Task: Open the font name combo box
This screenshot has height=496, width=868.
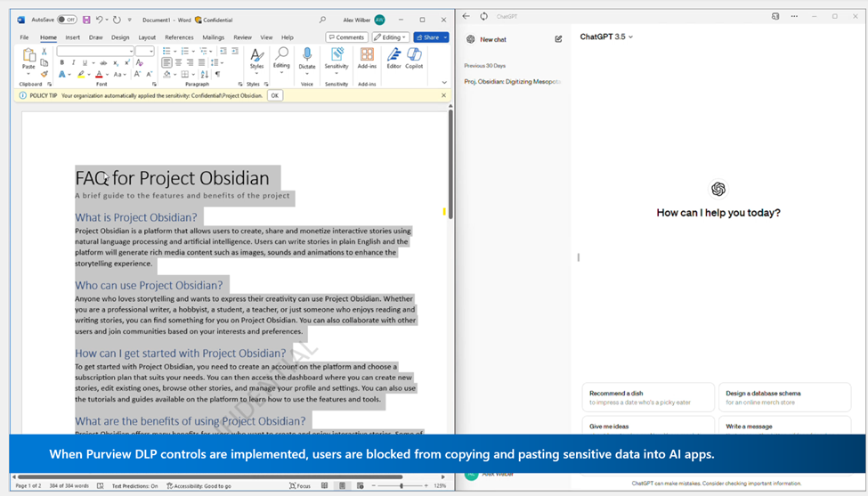Action: (95, 51)
